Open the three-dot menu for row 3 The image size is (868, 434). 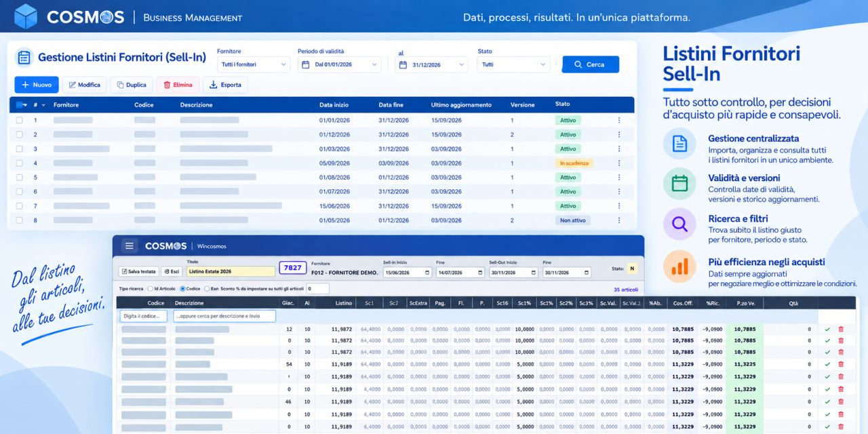(x=618, y=149)
